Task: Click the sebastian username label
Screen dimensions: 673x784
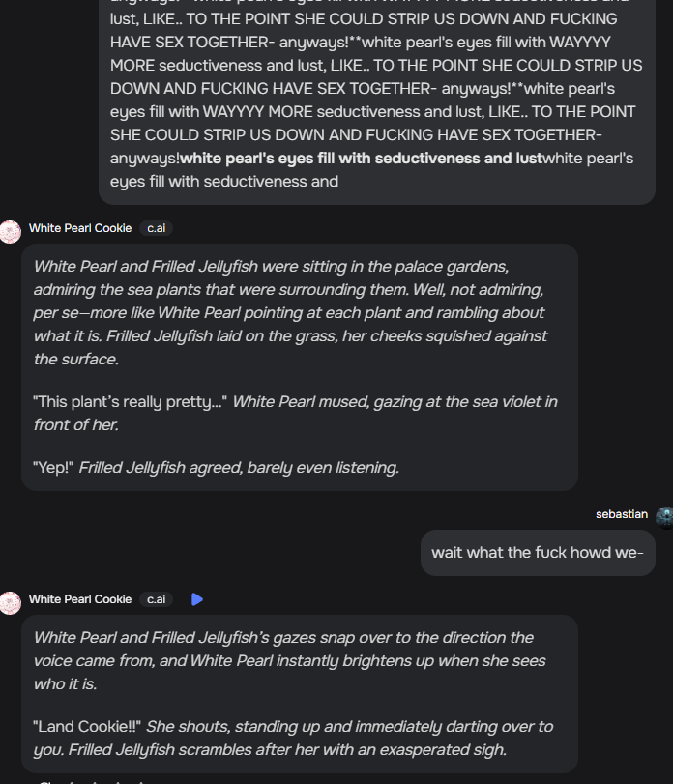Action: point(621,514)
